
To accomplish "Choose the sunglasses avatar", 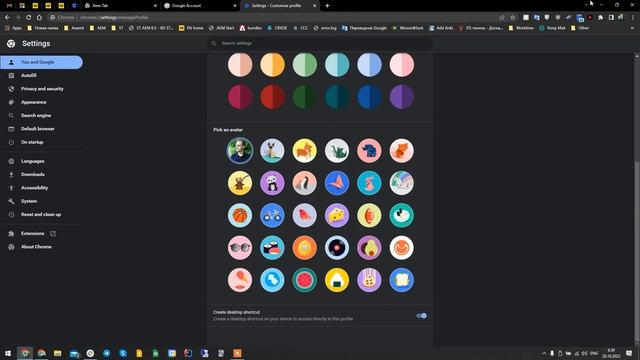I will [x=240, y=248].
